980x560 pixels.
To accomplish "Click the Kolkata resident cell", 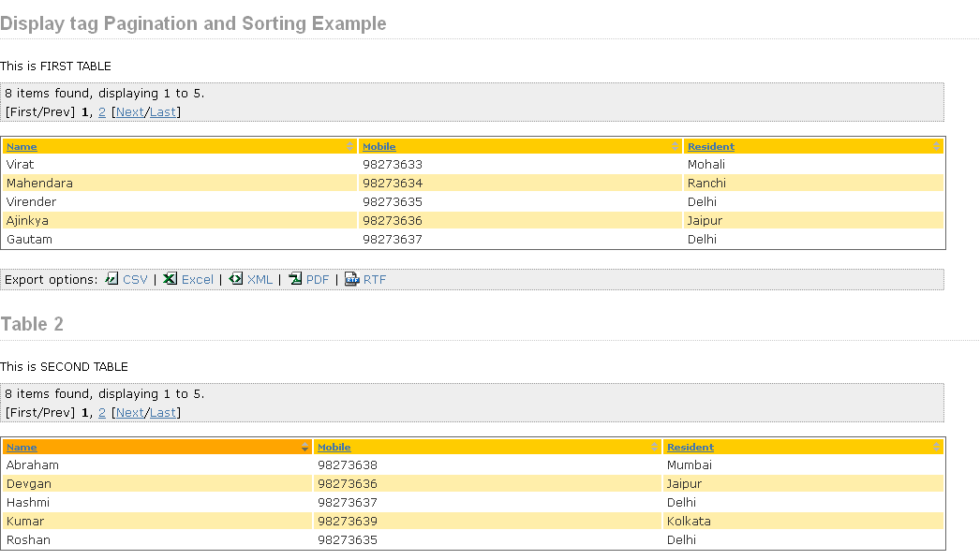I will 803,522.
